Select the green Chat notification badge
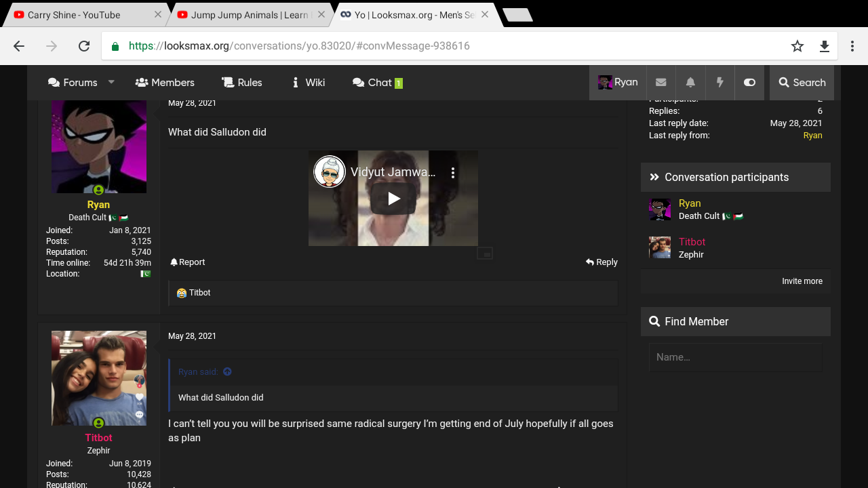 pyautogui.click(x=399, y=83)
